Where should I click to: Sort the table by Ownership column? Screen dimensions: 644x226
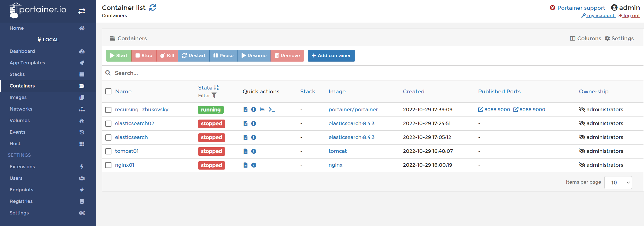tap(594, 92)
